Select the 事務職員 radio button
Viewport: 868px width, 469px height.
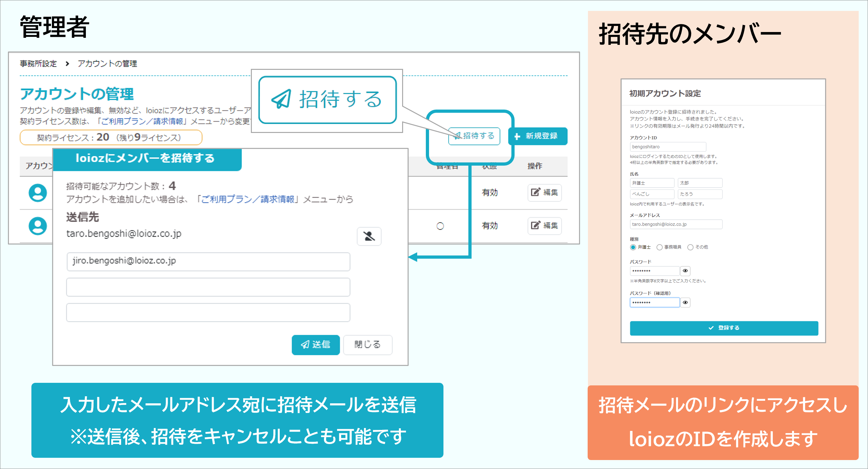(659, 247)
